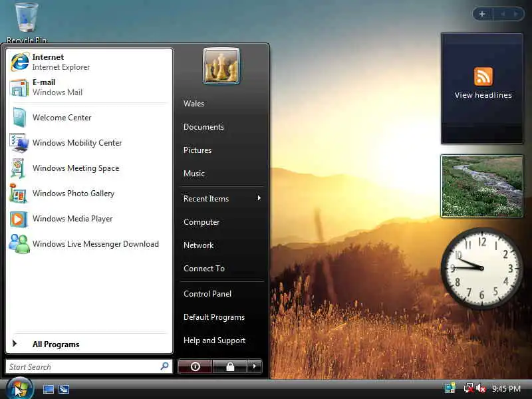Viewport: 532px width, 399px height.
Task: Click the Windows Sidebar tray icon
Action: 450,388
